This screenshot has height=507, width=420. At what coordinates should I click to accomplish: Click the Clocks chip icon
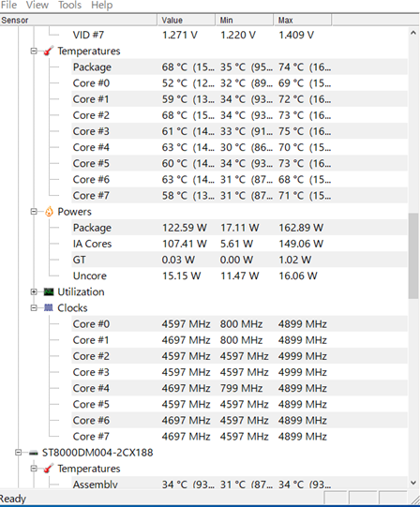tap(49, 307)
